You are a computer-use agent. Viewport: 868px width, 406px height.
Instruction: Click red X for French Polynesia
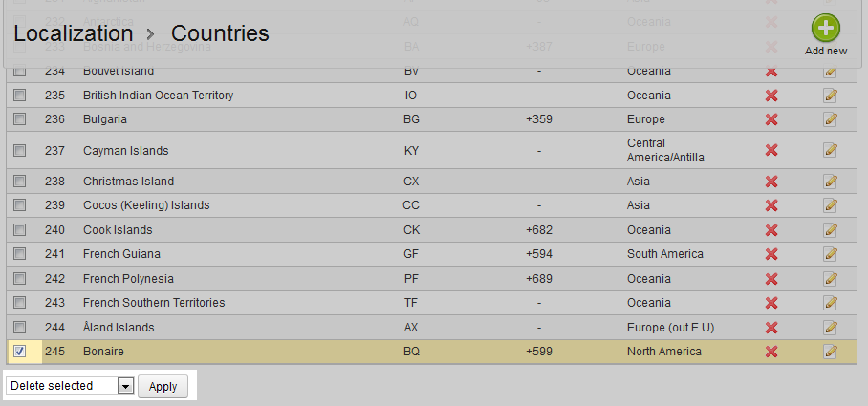click(x=771, y=279)
